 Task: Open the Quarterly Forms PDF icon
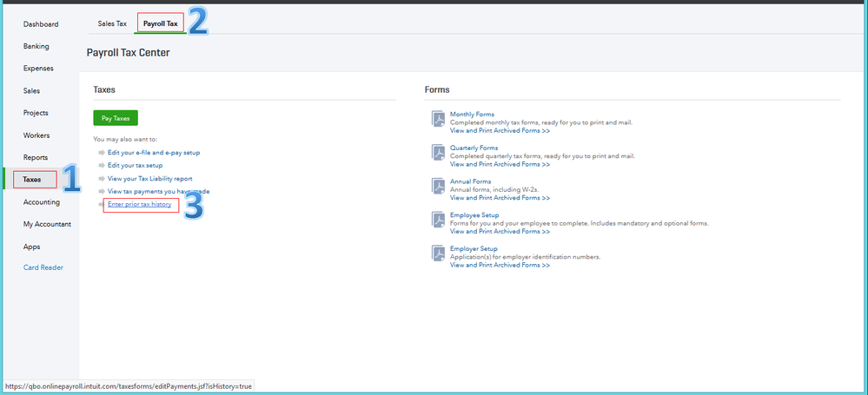pyautogui.click(x=437, y=152)
